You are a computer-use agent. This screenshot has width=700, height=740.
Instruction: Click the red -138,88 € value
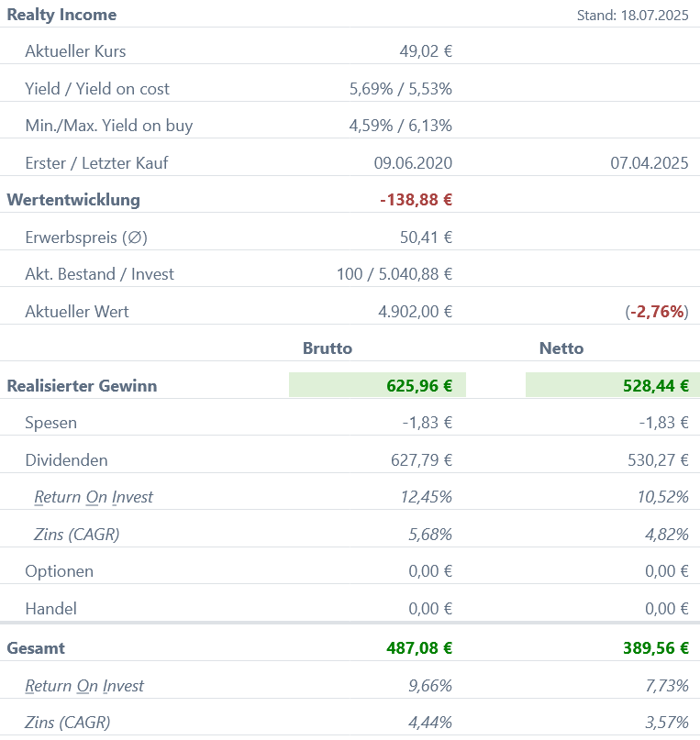click(x=416, y=200)
